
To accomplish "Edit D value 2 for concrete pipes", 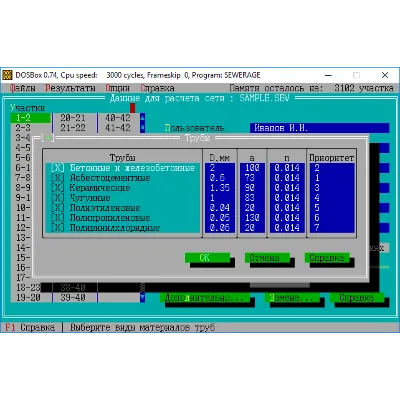I will point(220,168).
